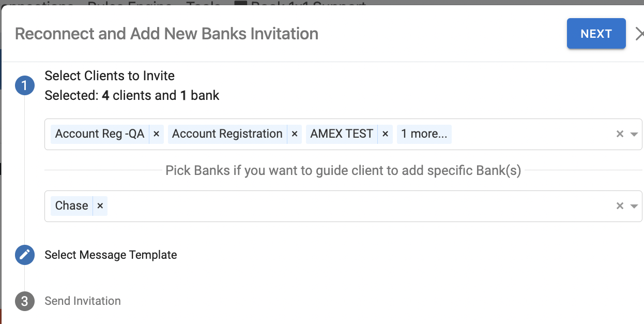Image resolution: width=644 pixels, height=324 pixels.
Task: Click the pencil step icon
Action: [x=24, y=255]
